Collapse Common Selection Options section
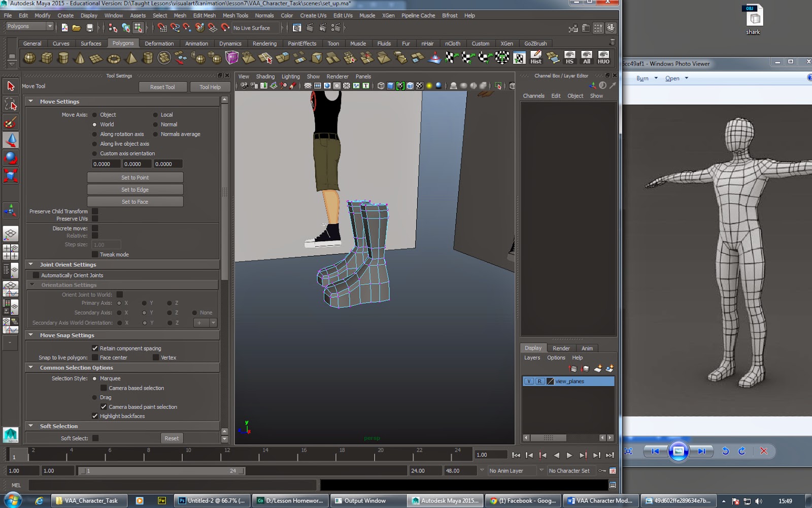The image size is (812, 508). click(x=31, y=368)
